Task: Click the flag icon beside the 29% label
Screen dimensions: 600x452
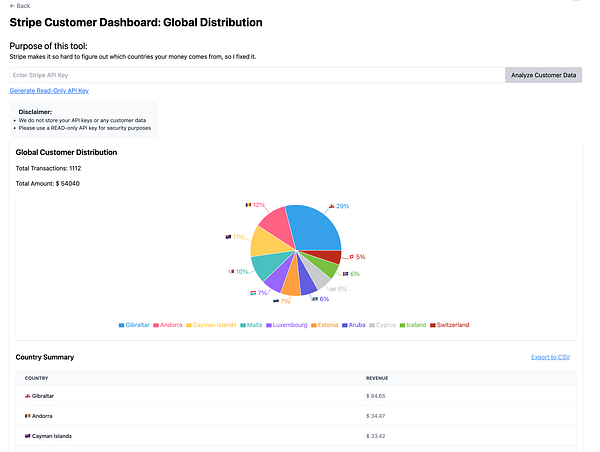Action: (331, 206)
